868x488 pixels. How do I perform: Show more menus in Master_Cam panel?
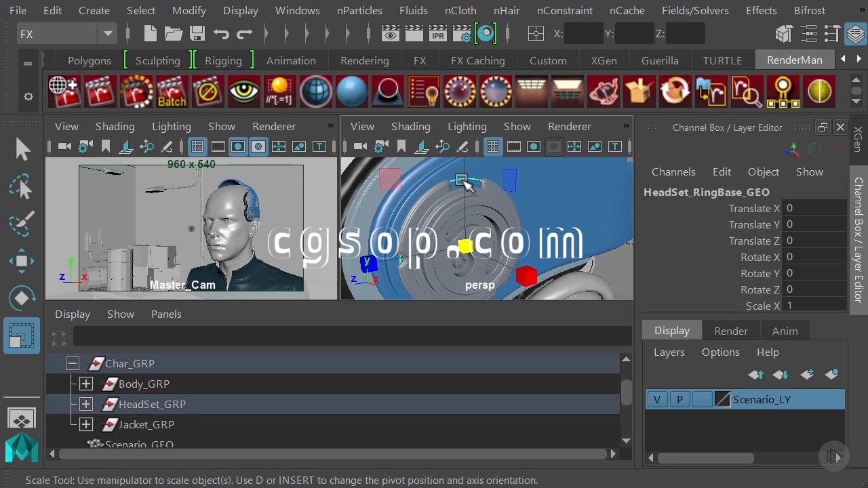pos(331,126)
